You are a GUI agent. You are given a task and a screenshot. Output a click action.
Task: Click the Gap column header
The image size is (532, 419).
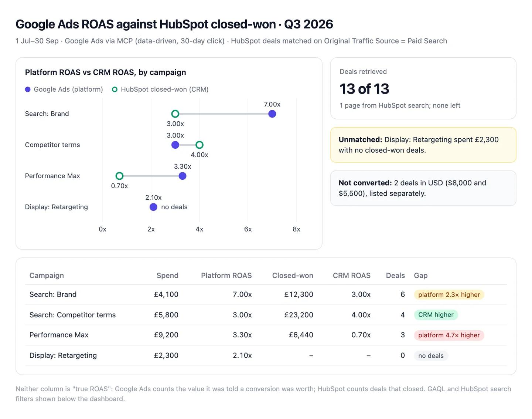pyautogui.click(x=421, y=276)
